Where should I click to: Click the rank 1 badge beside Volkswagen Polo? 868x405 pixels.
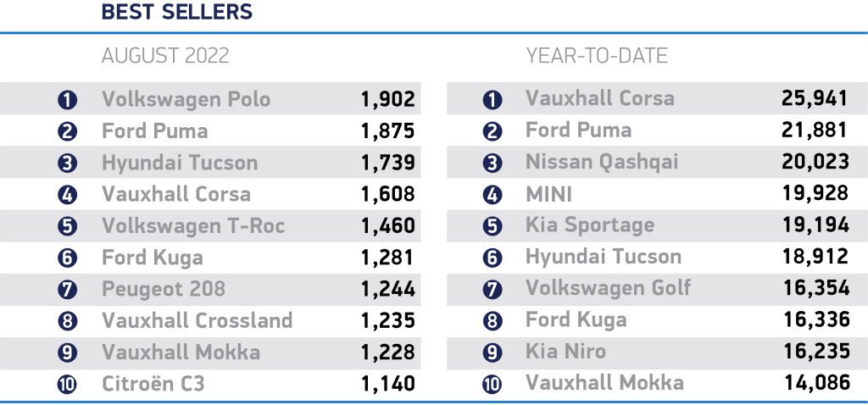pos(68,100)
